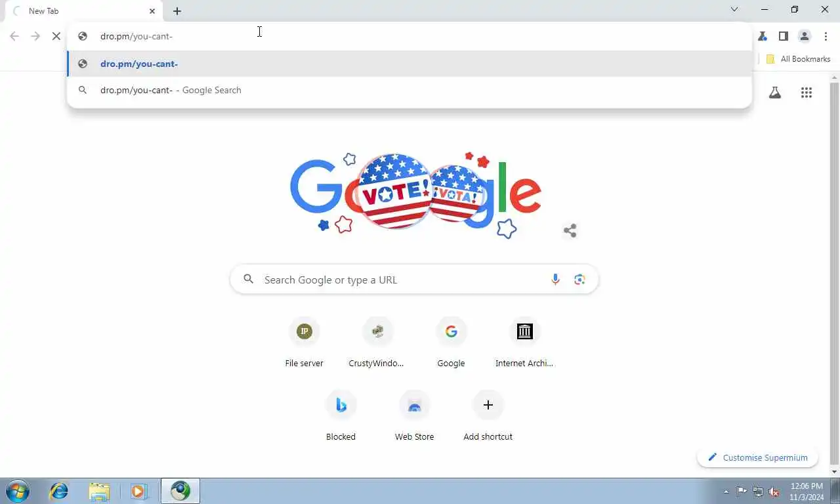Launch Internet Explorer from taskbar
This screenshot has width=840, height=504.
click(59, 491)
